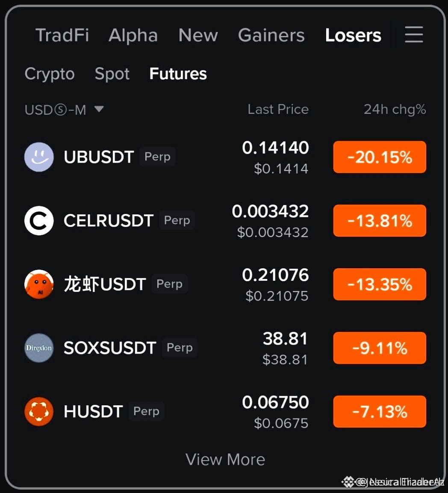Switch to the Gainers tab
This screenshot has height=493, width=448.
tap(271, 35)
